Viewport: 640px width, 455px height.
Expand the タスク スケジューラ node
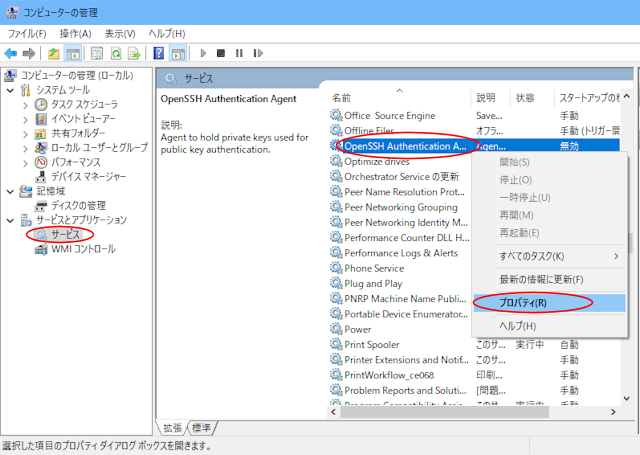point(25,105)
